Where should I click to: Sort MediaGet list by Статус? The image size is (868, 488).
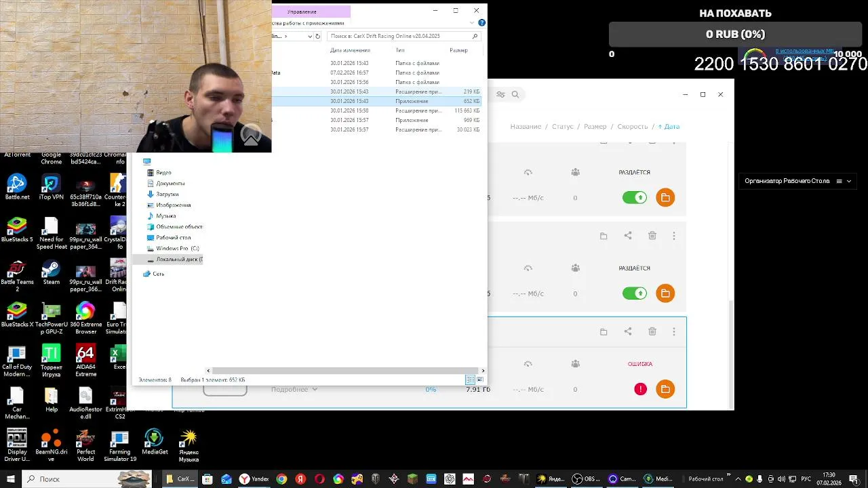[x=562, y=127]
